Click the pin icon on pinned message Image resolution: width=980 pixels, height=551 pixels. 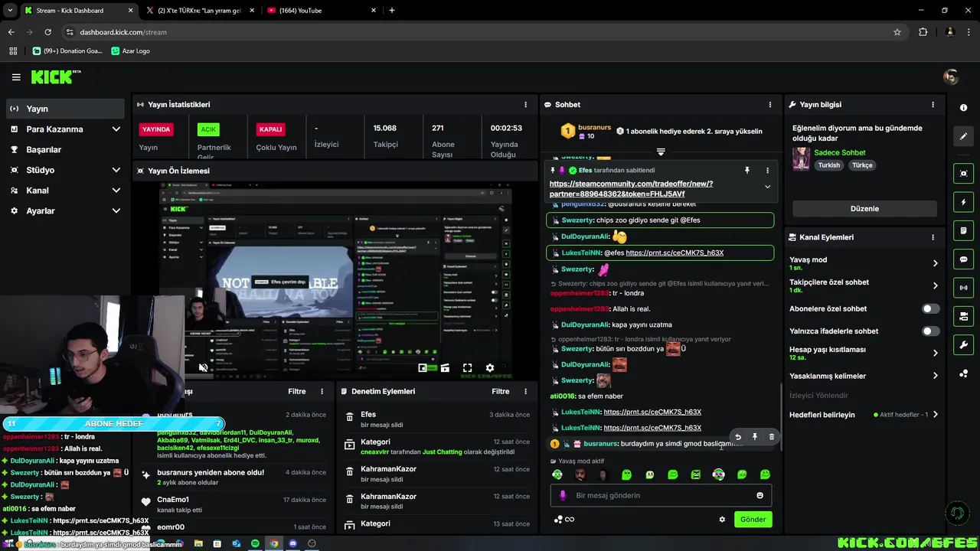[x=747, y=171]
